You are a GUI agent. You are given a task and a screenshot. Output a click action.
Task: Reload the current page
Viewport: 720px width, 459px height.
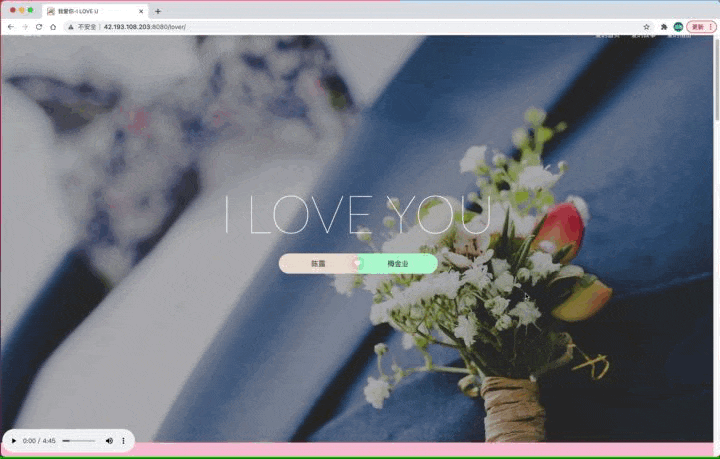39,27
